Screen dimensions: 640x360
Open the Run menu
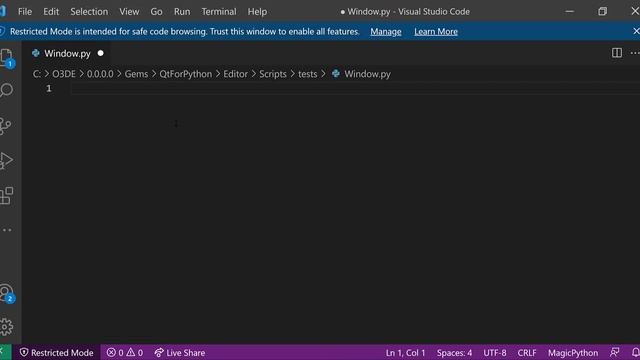click(182, 11)
